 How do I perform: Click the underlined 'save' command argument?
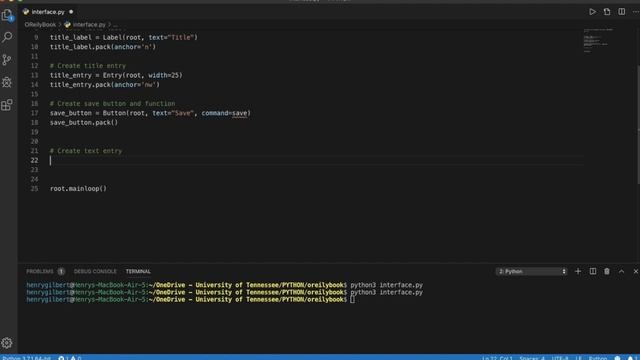point(240,113)
